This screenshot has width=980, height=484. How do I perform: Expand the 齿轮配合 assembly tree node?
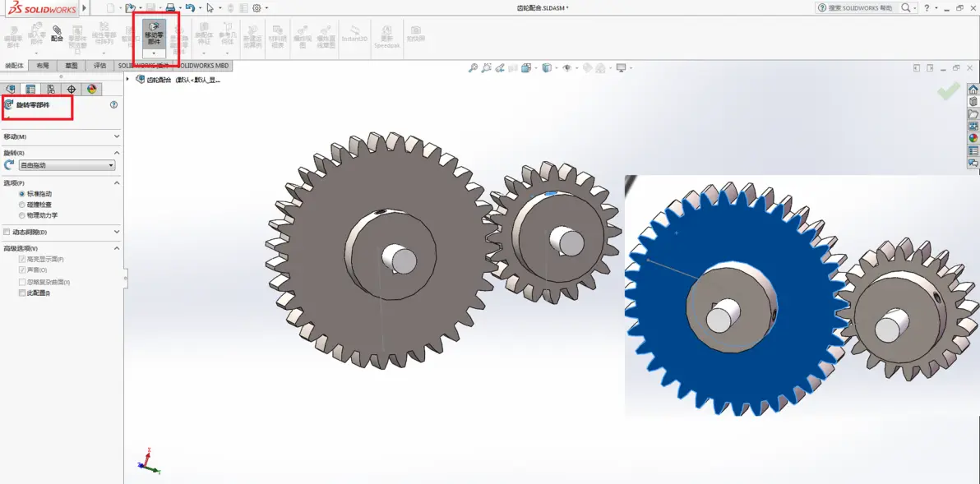[128, 80]
